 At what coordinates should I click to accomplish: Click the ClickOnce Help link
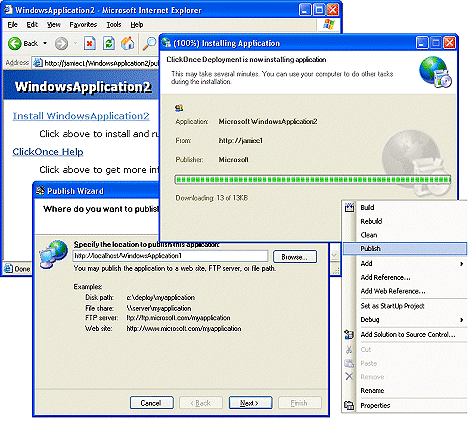48,152
